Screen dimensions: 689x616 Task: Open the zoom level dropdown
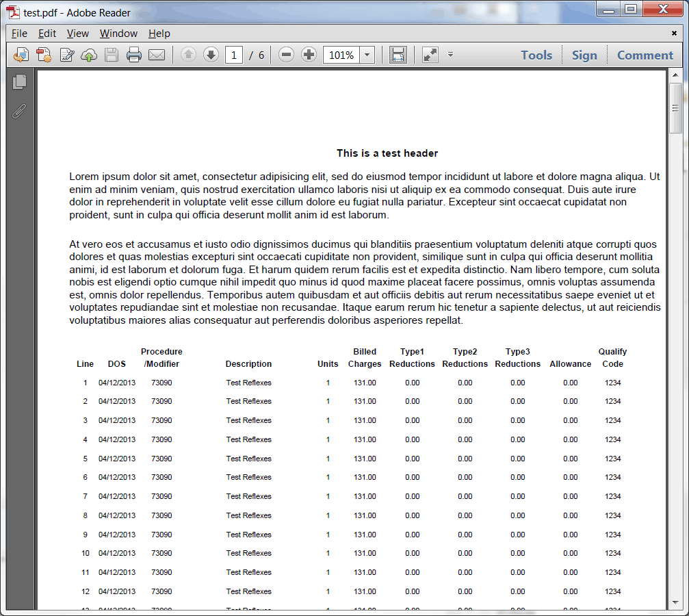367,55
